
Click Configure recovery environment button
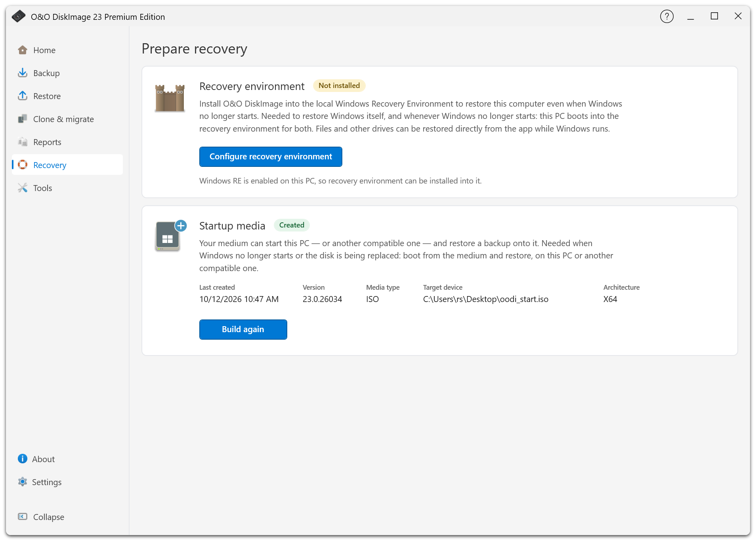coord(271,157)
